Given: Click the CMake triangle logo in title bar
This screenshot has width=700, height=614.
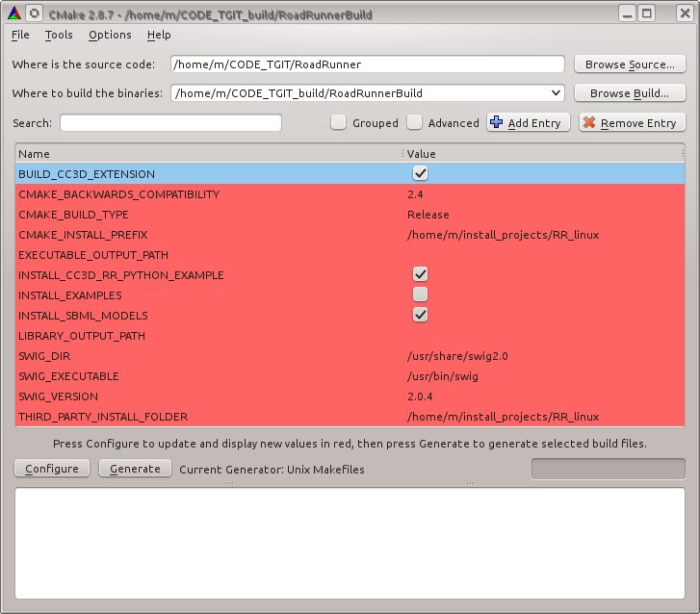Looking at the screenshot, I should [12, 13].
